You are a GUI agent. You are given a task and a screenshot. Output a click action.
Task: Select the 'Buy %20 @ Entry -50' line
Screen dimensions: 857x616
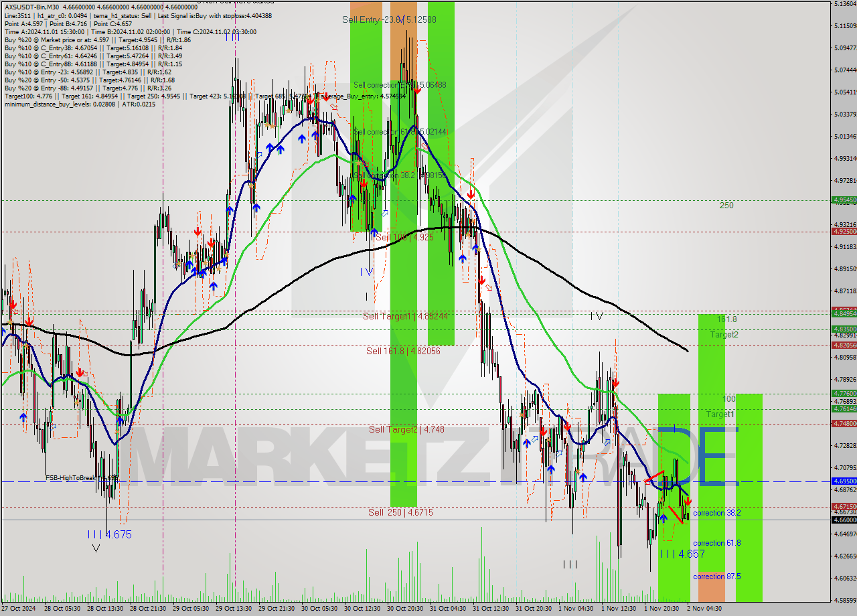[x=90, y=80]
